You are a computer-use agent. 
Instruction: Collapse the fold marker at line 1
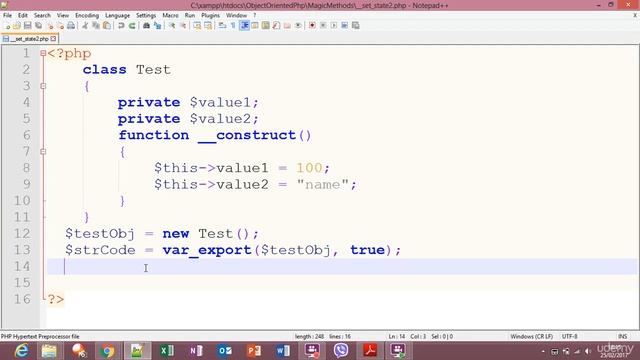click(43, 53)
